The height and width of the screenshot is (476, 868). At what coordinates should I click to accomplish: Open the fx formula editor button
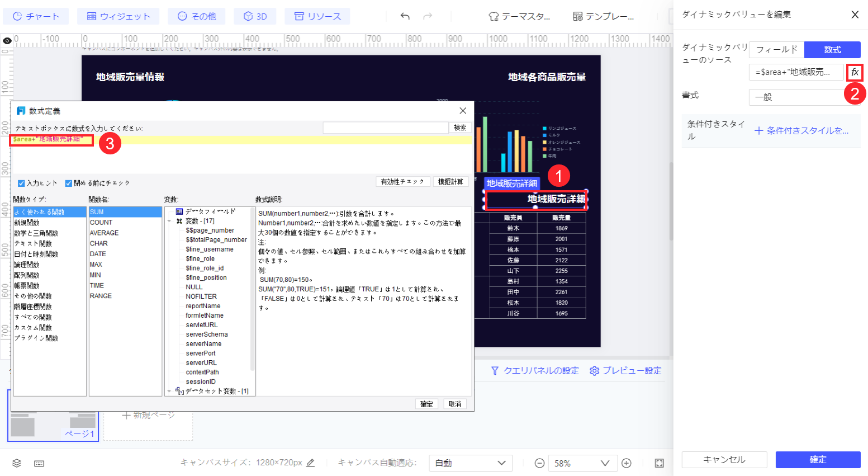tap(855, 72)
